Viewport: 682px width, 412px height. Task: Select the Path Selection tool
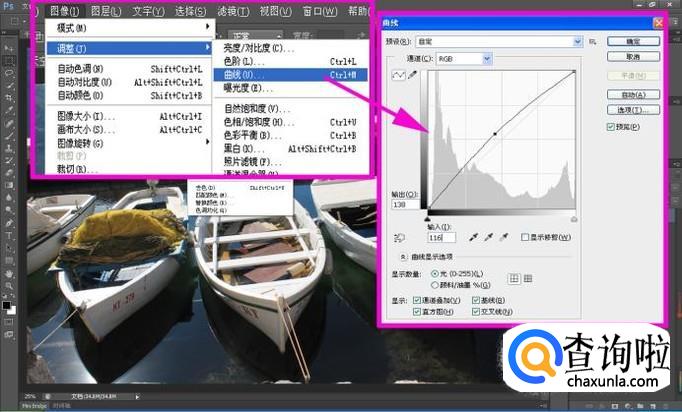point(9,248)
